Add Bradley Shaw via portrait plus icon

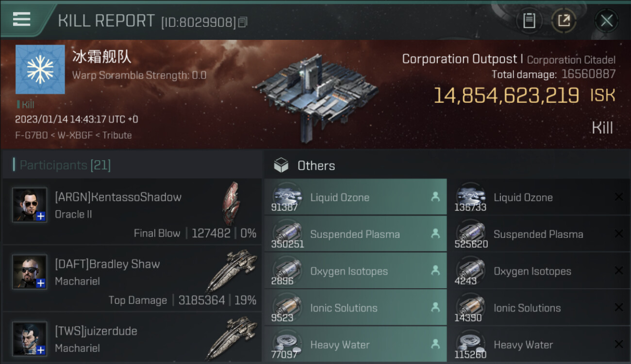(x=41, y=283)
